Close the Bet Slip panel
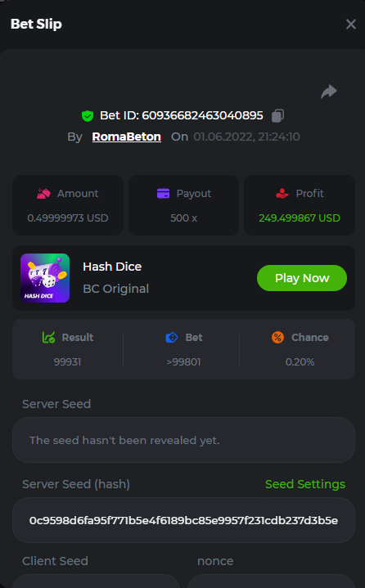This screenshot has height=588, width=365. pos(351,24)
